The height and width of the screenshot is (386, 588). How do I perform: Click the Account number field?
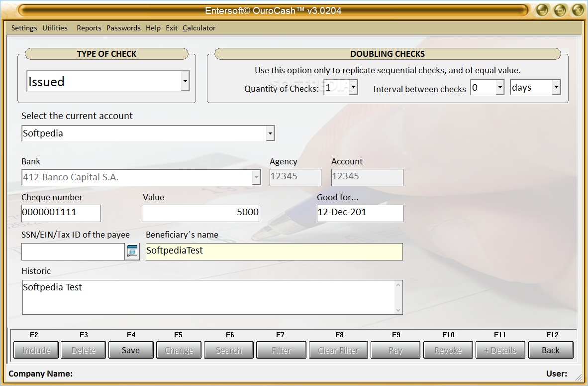(x=367, y=177)
